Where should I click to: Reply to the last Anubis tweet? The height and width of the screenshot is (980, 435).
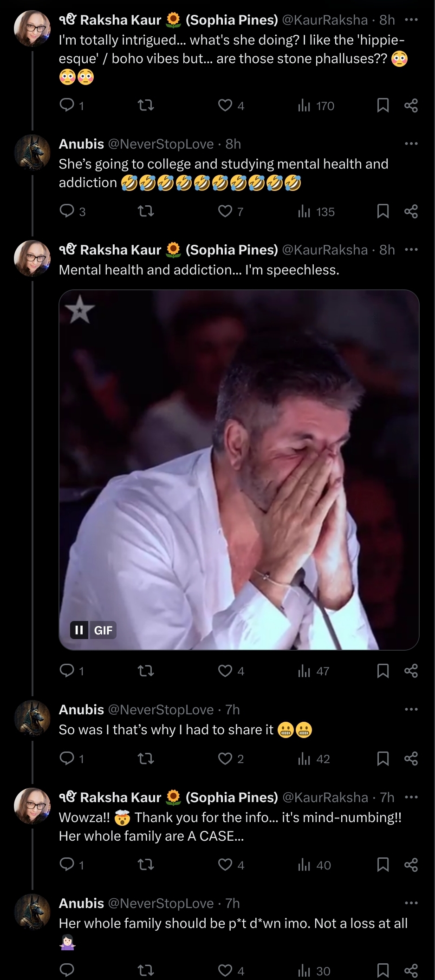67,970
